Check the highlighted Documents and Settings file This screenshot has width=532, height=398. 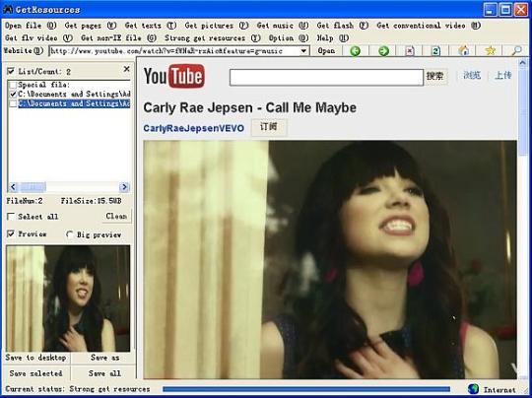point(13,103)
